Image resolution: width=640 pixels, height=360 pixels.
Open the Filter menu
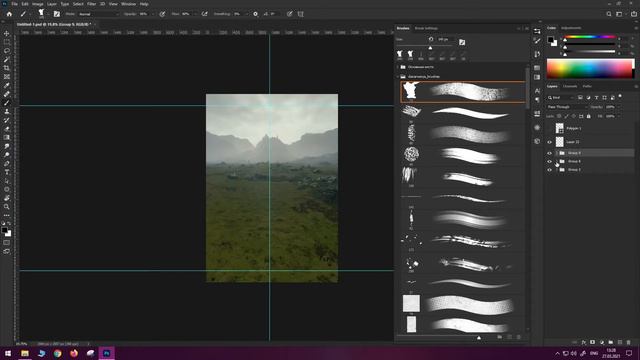[x=91, y=4]
